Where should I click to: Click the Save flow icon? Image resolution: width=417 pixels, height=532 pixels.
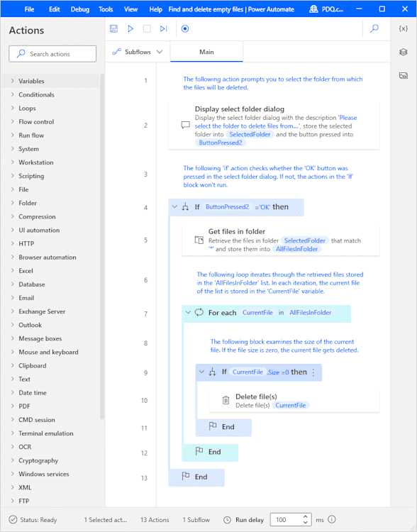[113, 29]
